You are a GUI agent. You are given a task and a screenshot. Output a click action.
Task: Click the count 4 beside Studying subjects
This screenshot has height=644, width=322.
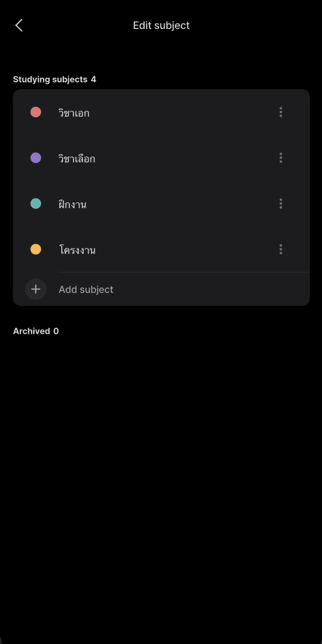[x=93, y=79]
